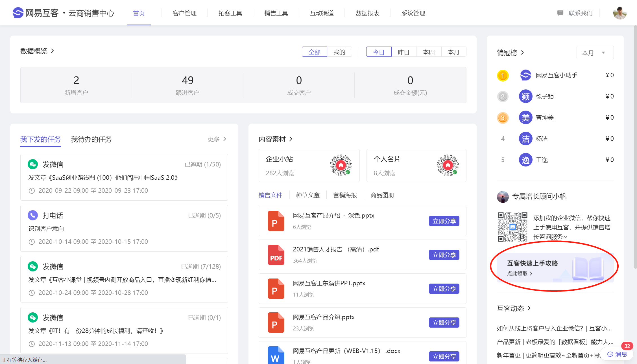Image resolution: width=637 pixels, height=364 pixels.
Task: Click PPT icon of 网易互客产品介绍.pptx
Action: [276, 323]
